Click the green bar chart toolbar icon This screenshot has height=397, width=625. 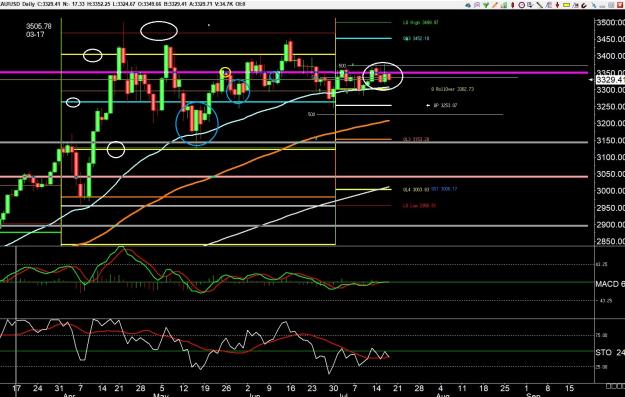504,5
